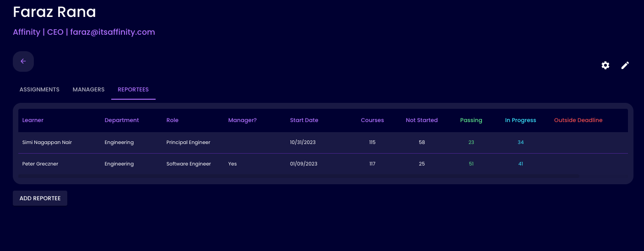
Task: Open settings via the gear icon
Action: (x=605, y=65)
